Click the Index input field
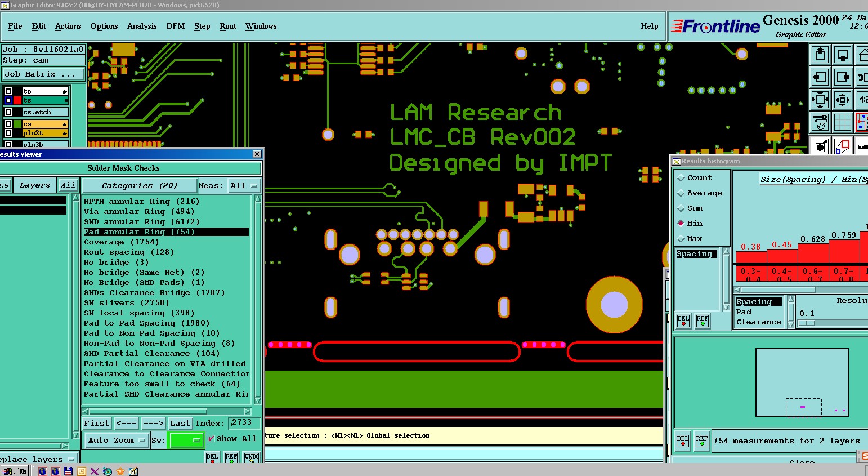Viewport: 868px width, 476px height. [244, 422]
